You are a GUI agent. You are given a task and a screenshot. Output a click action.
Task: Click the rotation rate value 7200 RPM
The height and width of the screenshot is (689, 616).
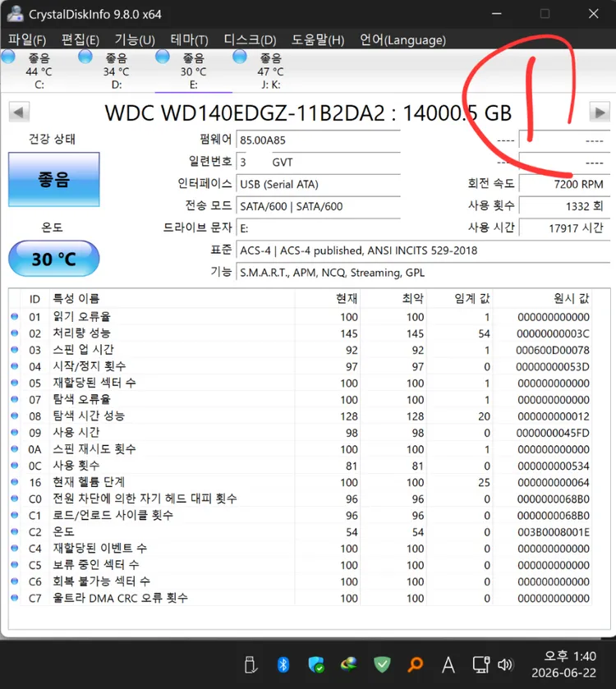pyautogui.click(x=564, y=184)
